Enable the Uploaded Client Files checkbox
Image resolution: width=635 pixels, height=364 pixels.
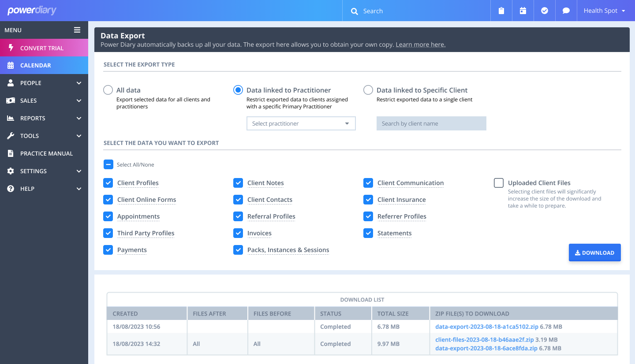[x=499, y=183]
